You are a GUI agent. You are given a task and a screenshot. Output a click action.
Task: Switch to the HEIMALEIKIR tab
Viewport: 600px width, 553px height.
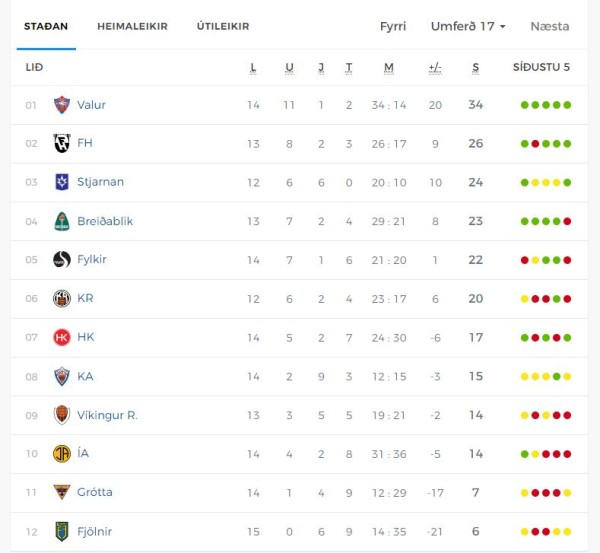pyautogui.click(x=132, y=26)
